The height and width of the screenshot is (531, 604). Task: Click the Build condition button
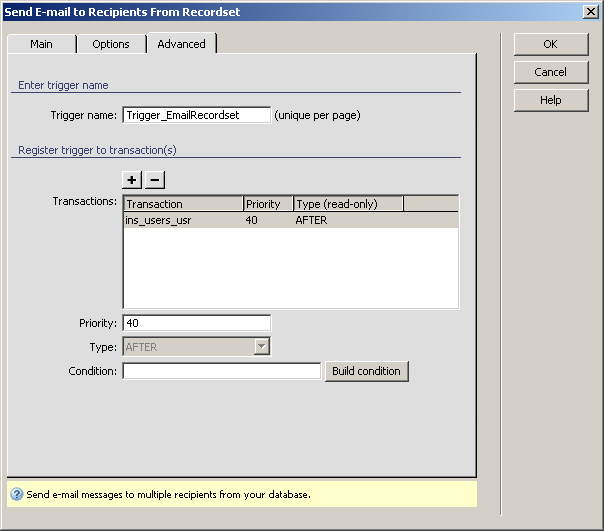(366, 371)
